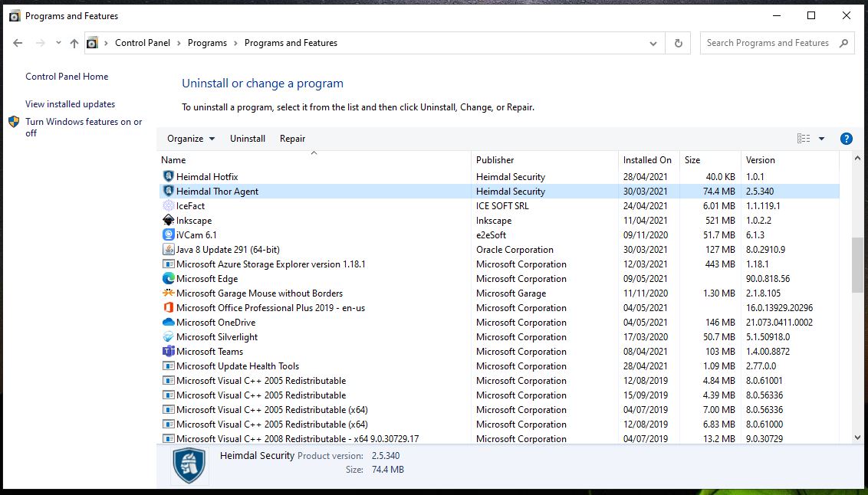Click the large Heimdal Security details logo

(x=189, y=466)
